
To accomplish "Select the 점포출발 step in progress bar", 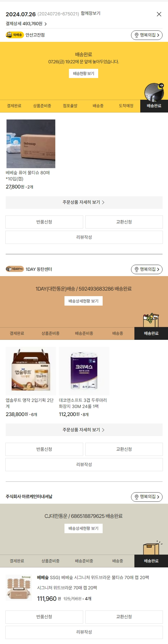I will point(70,106).
